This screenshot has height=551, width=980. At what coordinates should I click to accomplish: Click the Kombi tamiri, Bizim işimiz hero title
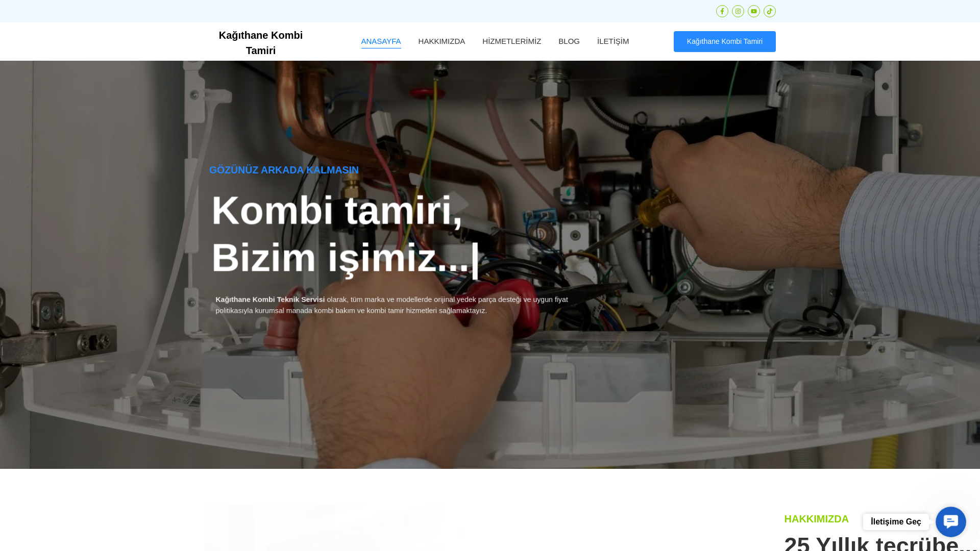coord(346,234)
